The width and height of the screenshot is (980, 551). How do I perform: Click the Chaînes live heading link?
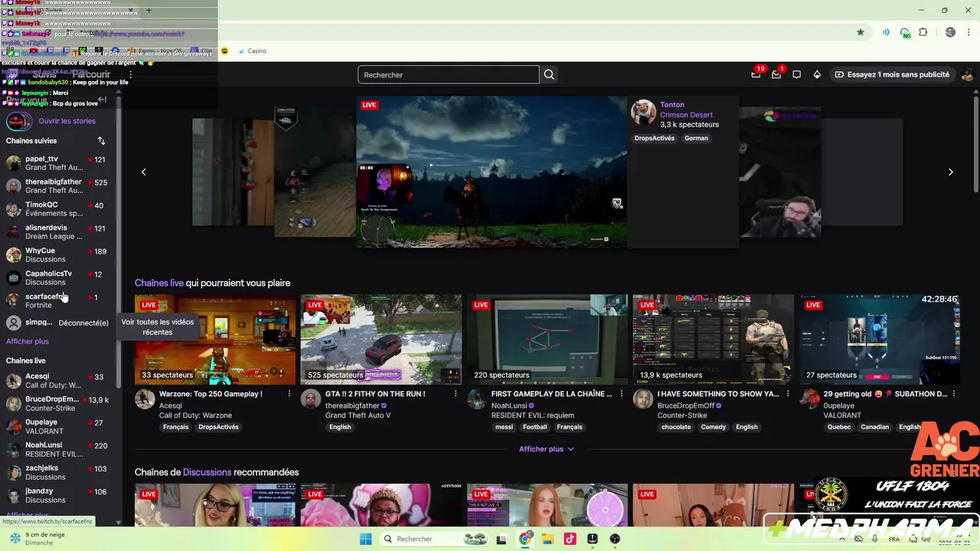158,283
